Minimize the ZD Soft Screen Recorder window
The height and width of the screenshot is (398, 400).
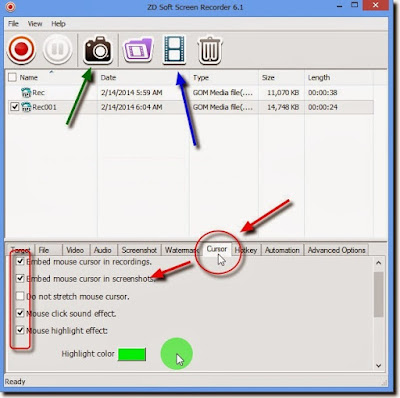pos(339,6)
